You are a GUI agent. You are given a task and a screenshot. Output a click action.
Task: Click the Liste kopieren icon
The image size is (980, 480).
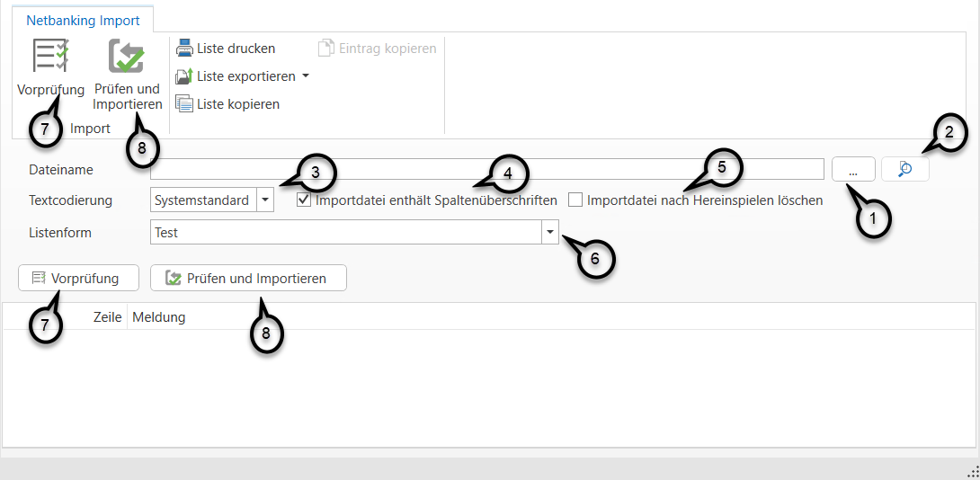pos(184,104)
